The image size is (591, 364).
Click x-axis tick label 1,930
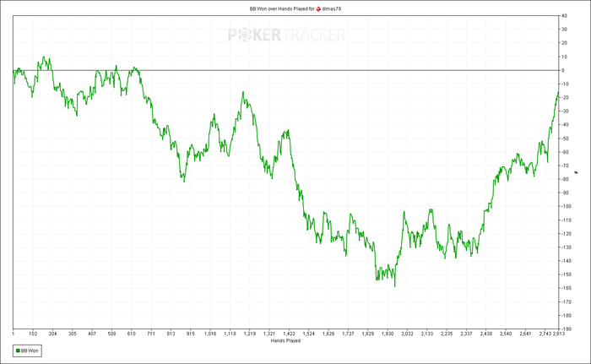coord(388,334)
